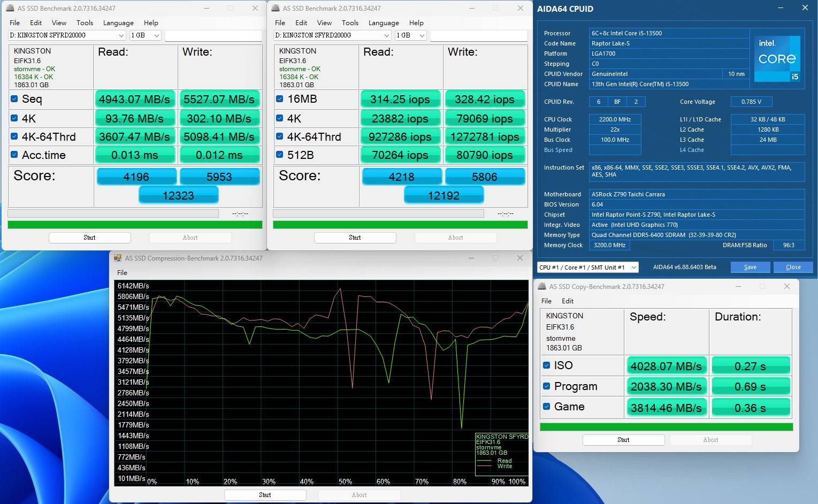
Task: Open File menu in the MB/s benchmark window
Action: click(x=14, y=22)
